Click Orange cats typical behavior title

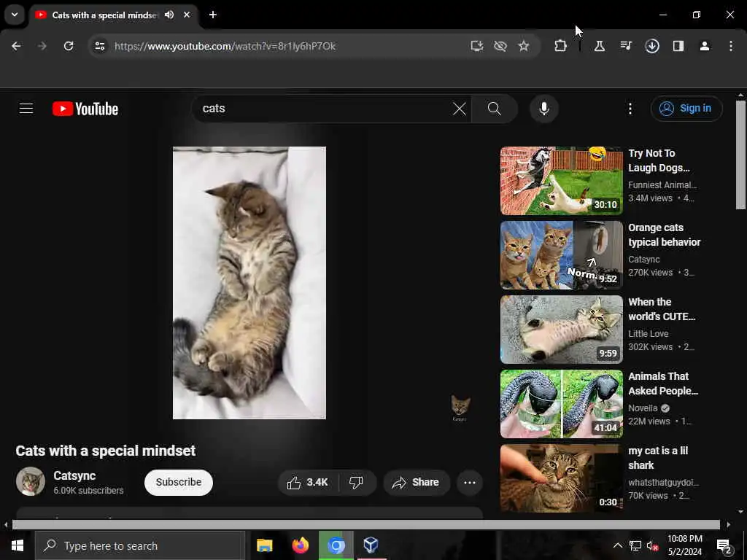point(664,235)
